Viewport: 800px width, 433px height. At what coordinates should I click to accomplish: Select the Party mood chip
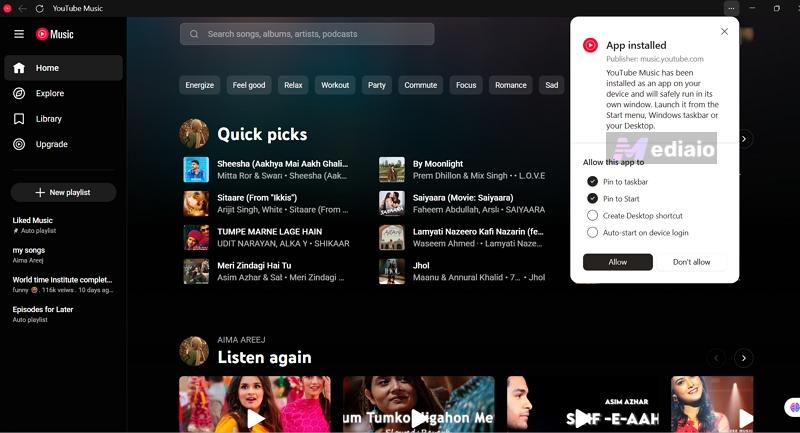coord(377,85)
